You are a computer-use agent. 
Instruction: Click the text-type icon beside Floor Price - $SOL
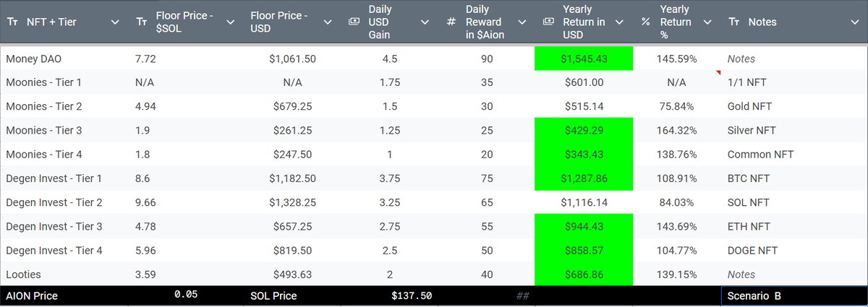tap(142, 22)
